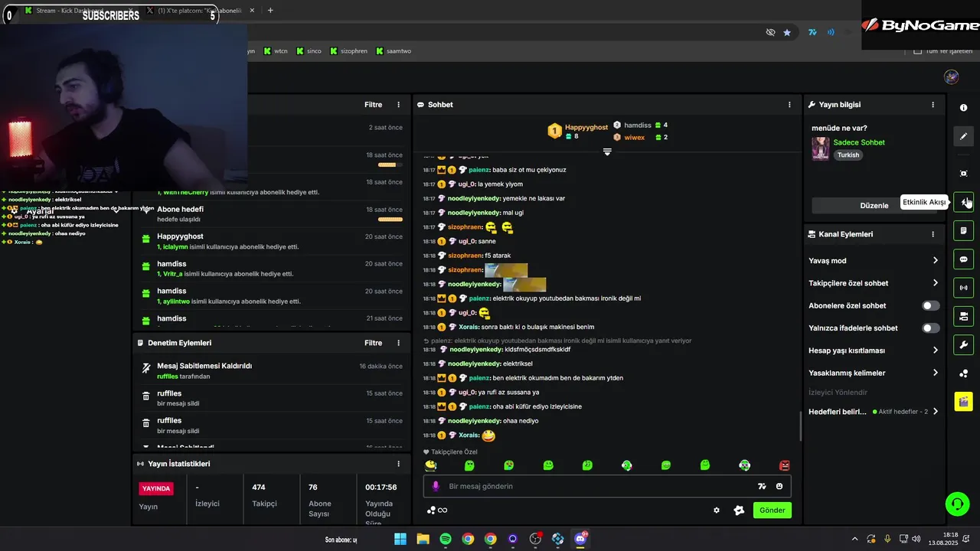The width and height of the screenshot is (980, 551).
Task: Collapse the chat leaderboard arrow
Action: 607,152
